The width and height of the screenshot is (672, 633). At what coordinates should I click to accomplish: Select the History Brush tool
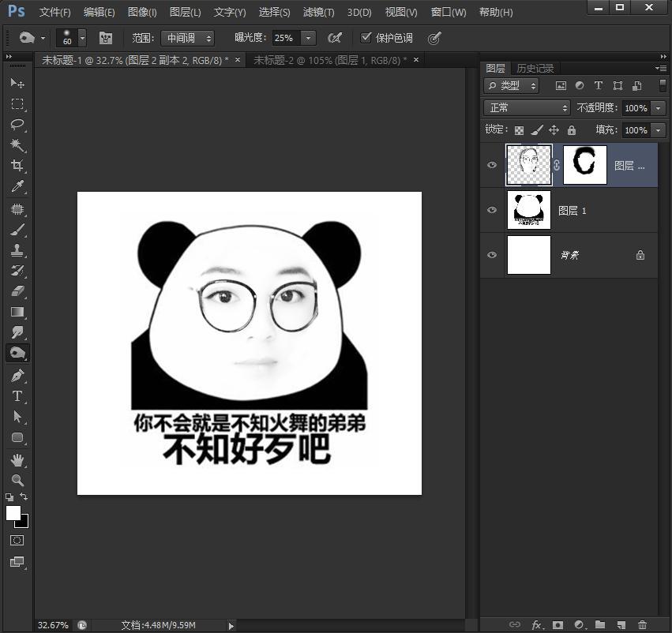pos(17,270)
